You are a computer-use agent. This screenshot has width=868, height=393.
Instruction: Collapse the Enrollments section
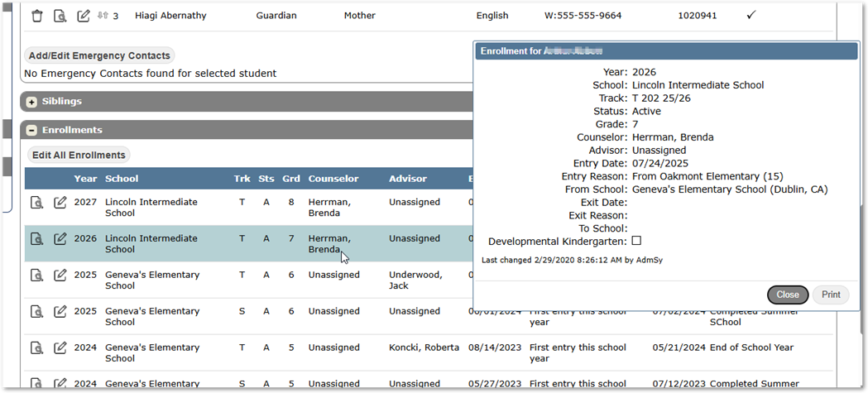32,131
